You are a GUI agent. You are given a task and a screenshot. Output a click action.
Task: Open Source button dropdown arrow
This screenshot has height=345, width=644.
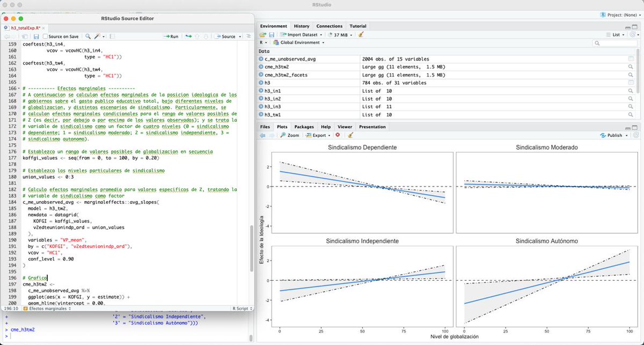click(240, 36)
